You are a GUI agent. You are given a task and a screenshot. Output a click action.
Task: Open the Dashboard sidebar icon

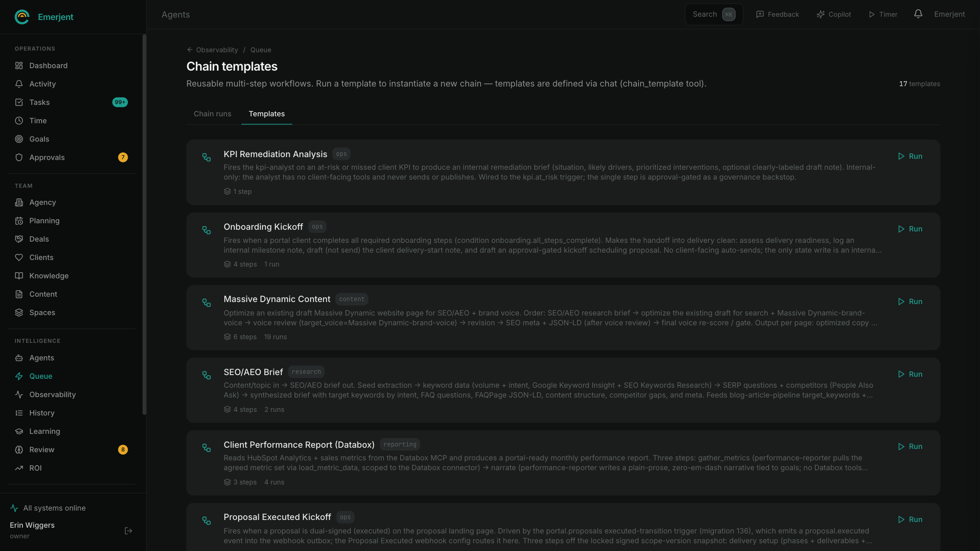[19, 65]
